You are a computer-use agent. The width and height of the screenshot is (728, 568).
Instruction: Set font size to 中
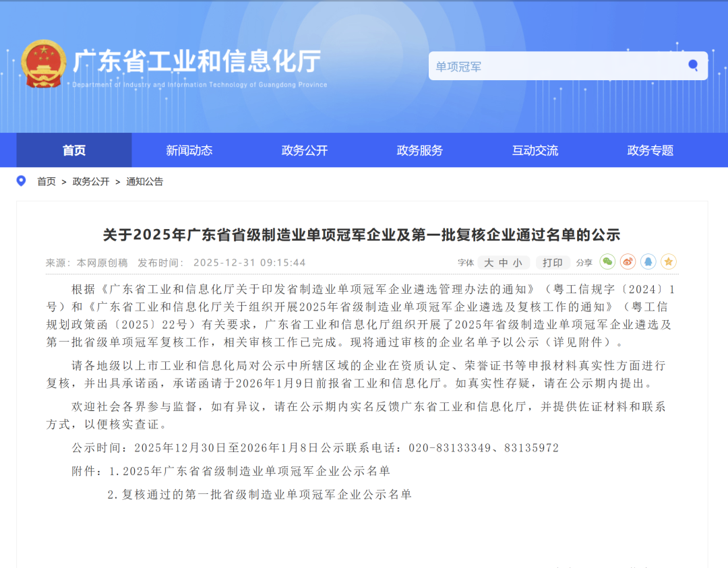point(504,263)
